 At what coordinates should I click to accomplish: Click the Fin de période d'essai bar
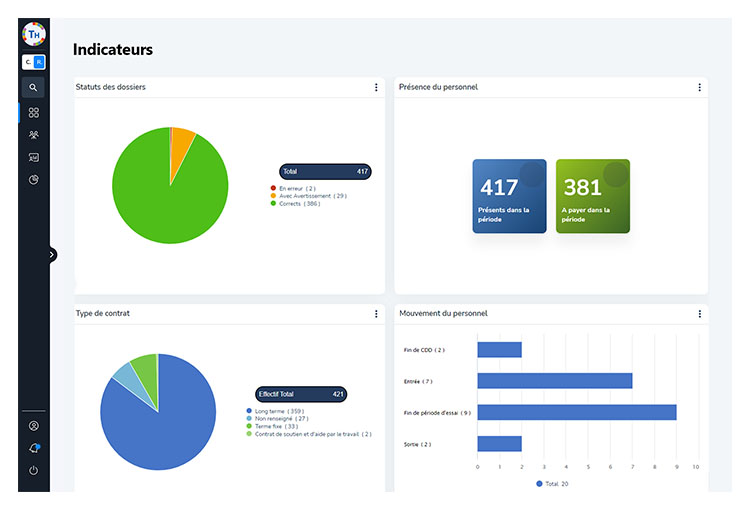pos(576,412)
